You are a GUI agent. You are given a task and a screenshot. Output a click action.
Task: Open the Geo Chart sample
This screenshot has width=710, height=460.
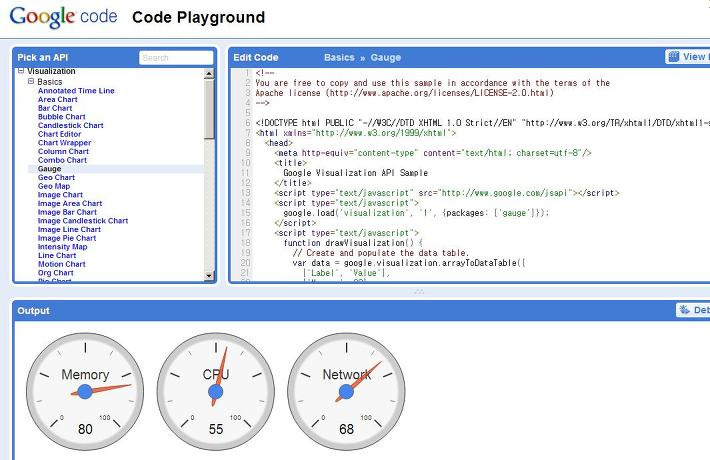pos(56,177)
